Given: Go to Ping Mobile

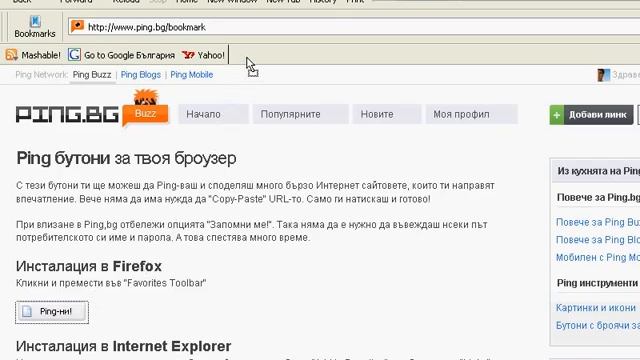Looking at the screenshot, I should (x=192, y=75).
